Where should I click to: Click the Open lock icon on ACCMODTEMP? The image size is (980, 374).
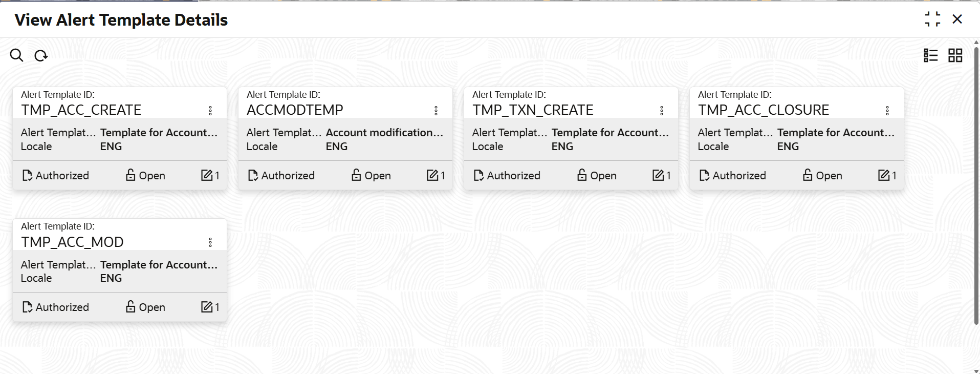(x=356, y=175)
